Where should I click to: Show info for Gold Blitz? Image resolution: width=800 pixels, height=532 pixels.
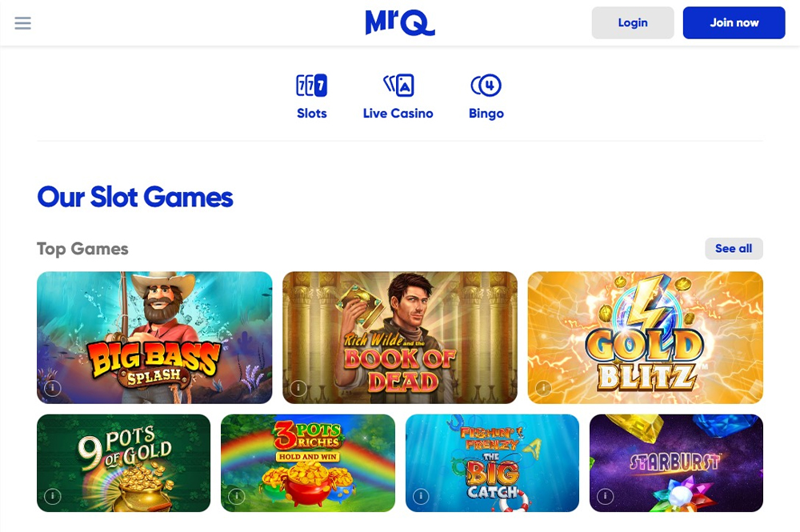click(x=544, y=388)
